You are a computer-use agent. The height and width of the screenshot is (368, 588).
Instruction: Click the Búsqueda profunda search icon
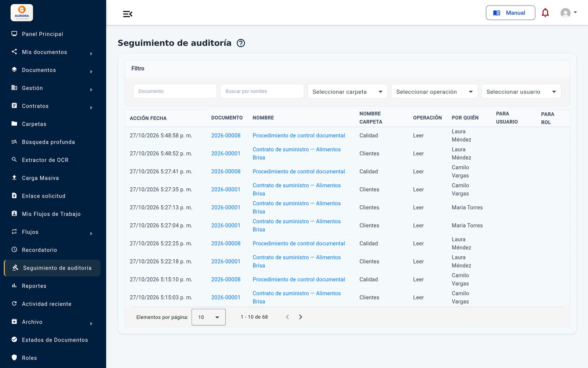(14, 142)
